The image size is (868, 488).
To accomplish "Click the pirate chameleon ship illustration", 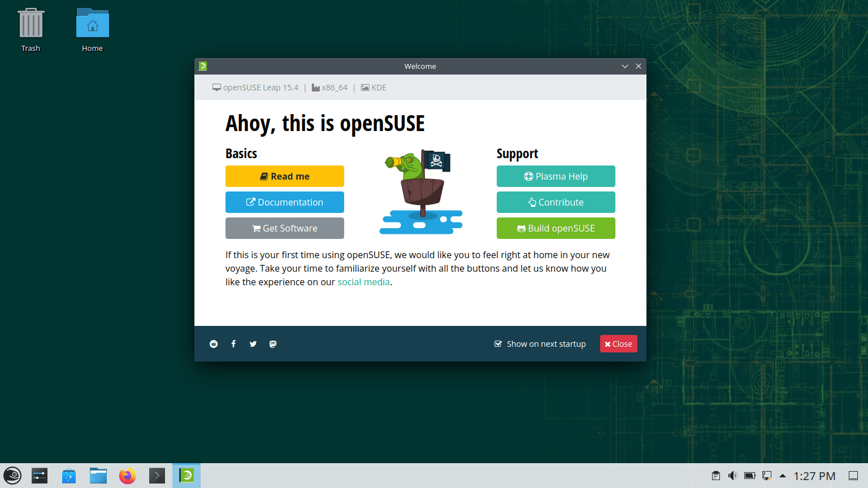I will 421,192.
